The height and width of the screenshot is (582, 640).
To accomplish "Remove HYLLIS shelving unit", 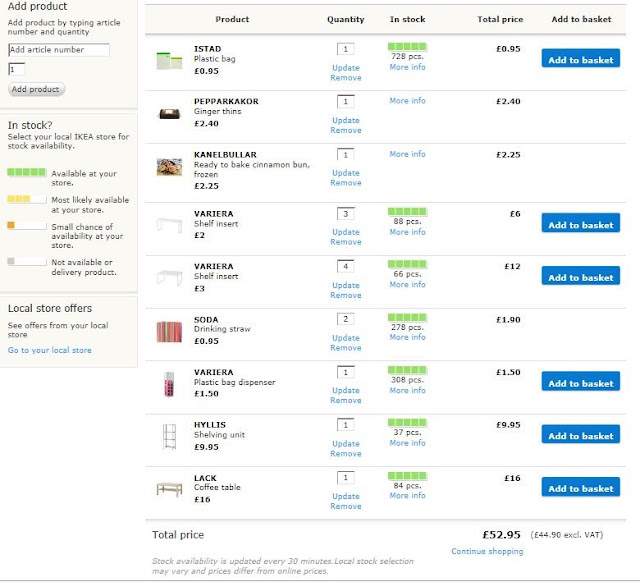I will pyautogui.click(x=346, y=453).
